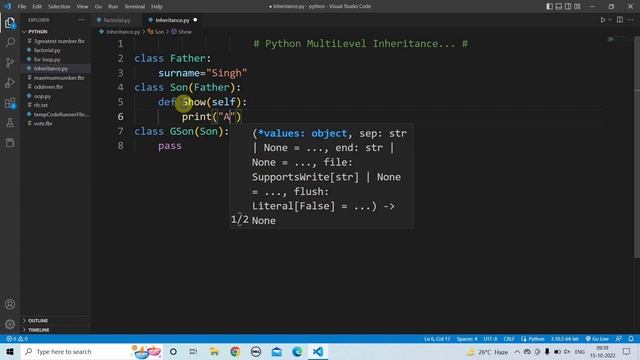The width and height of the screenshot is (640, 360).
Task: Open the Edit menu
Action: click(x=37, y=7)
